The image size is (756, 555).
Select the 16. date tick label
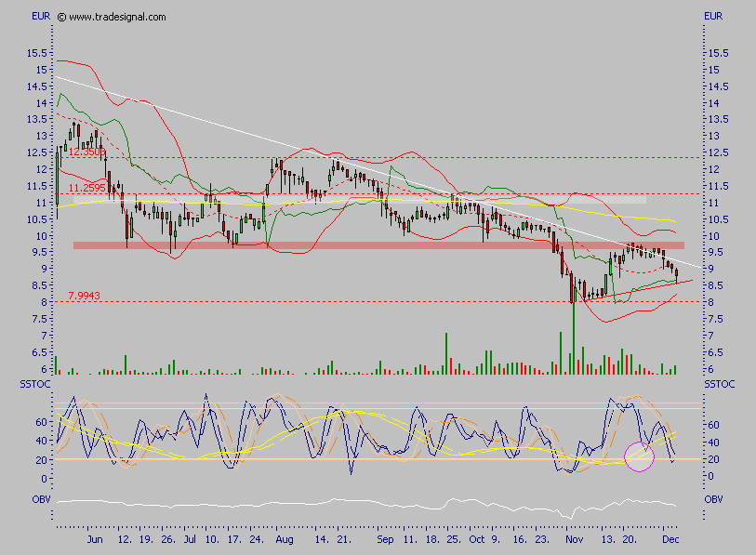coord(520,539)
